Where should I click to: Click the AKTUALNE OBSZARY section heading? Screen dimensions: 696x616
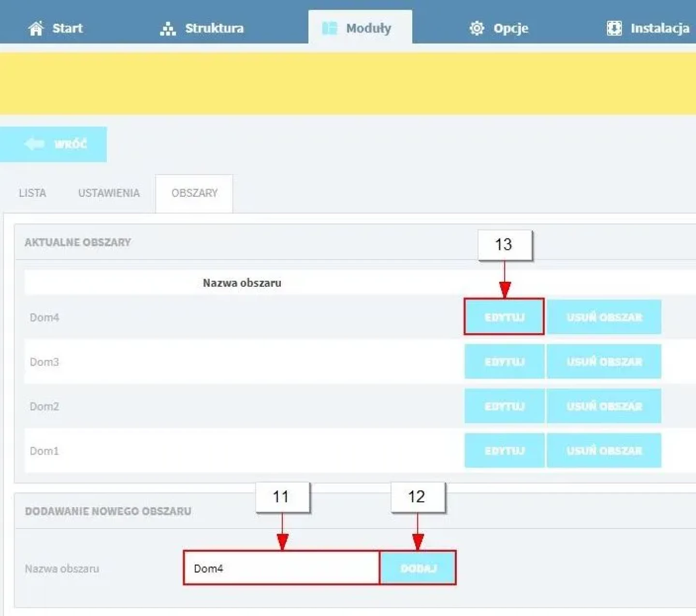(78, 242)
